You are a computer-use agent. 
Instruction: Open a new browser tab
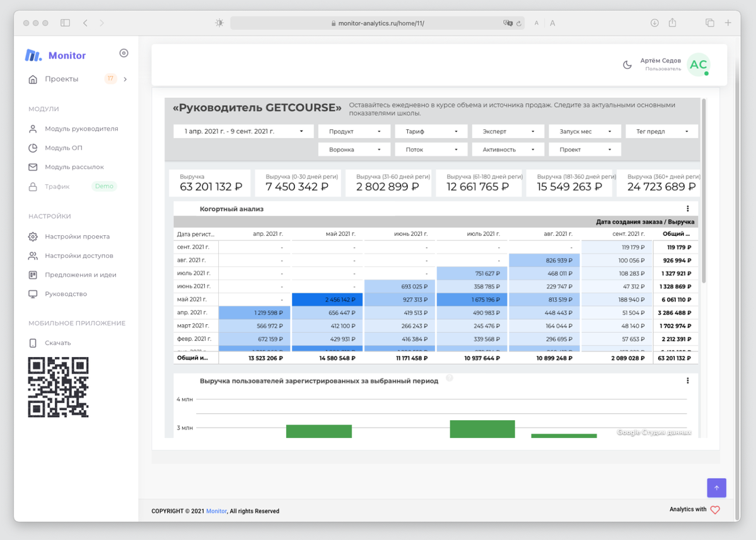pos(728,23)
